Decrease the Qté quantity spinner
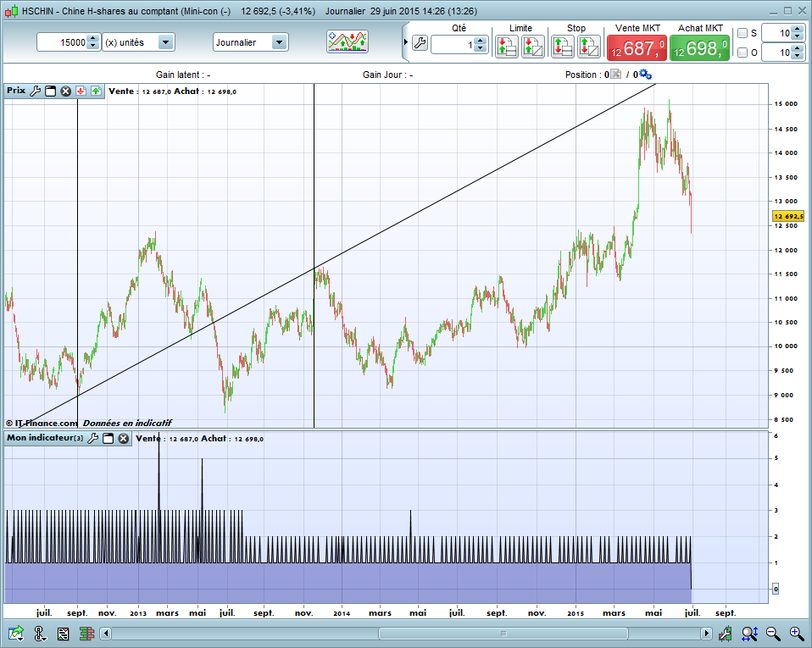The height and width of the screenshot is (648, 812). coord(480,48)
